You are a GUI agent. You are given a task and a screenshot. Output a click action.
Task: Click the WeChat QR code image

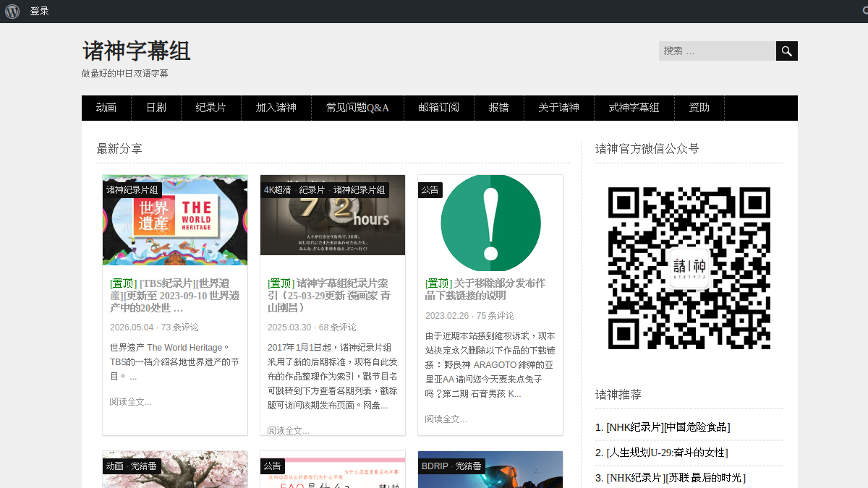click(689, 268)
